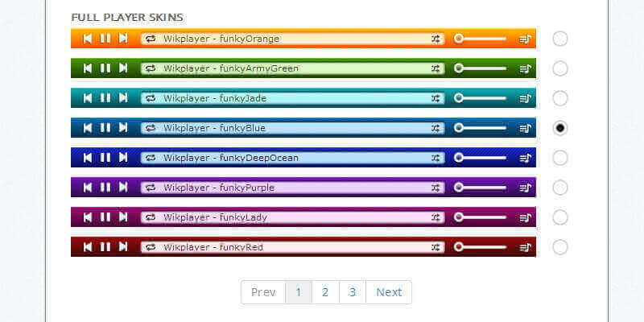Toggle repeat on funkyLady player
The width and height of the screenshot is (644, 322).
pyautogui.click(x=151, y=217)
